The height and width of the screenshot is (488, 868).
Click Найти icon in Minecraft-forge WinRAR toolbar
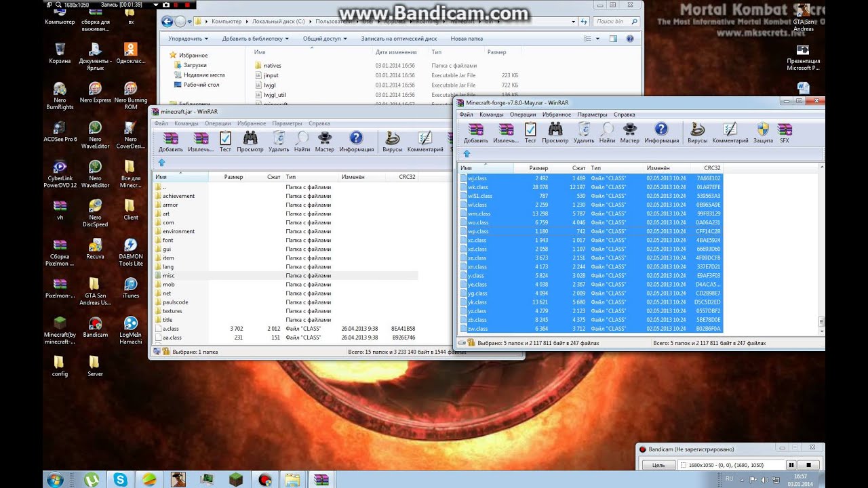[607, 132]
